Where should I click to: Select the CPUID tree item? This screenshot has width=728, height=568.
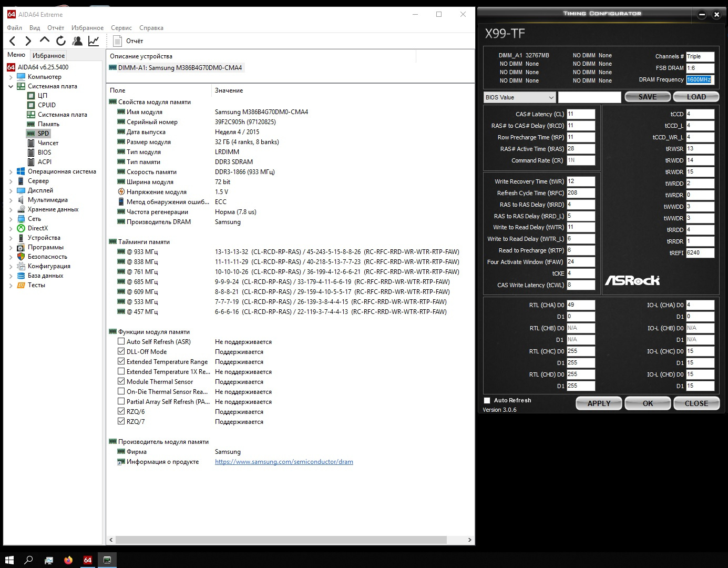[x=46, y=105]
